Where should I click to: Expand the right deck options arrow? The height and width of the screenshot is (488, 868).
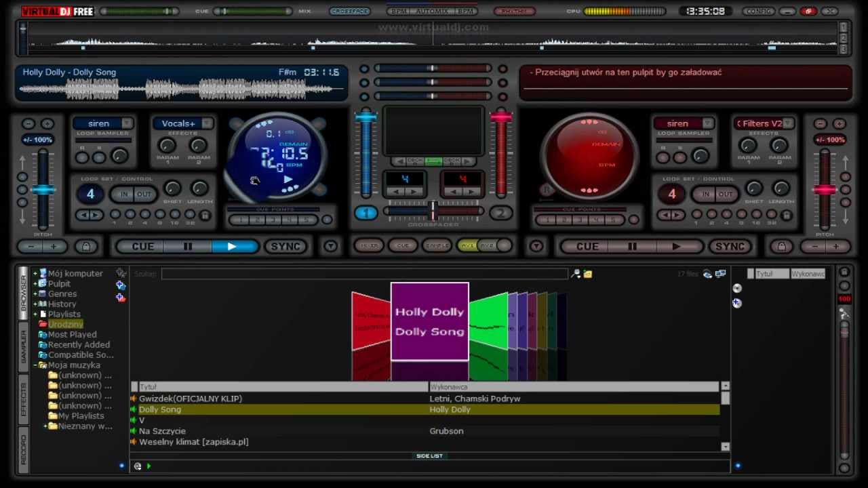click(x=536, y=246)
